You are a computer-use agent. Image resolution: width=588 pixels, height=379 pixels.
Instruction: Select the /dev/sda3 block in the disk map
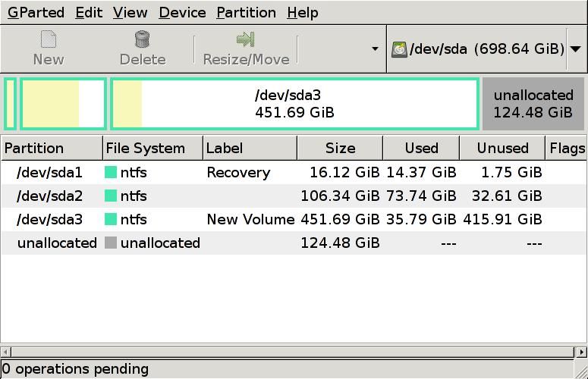294,104
